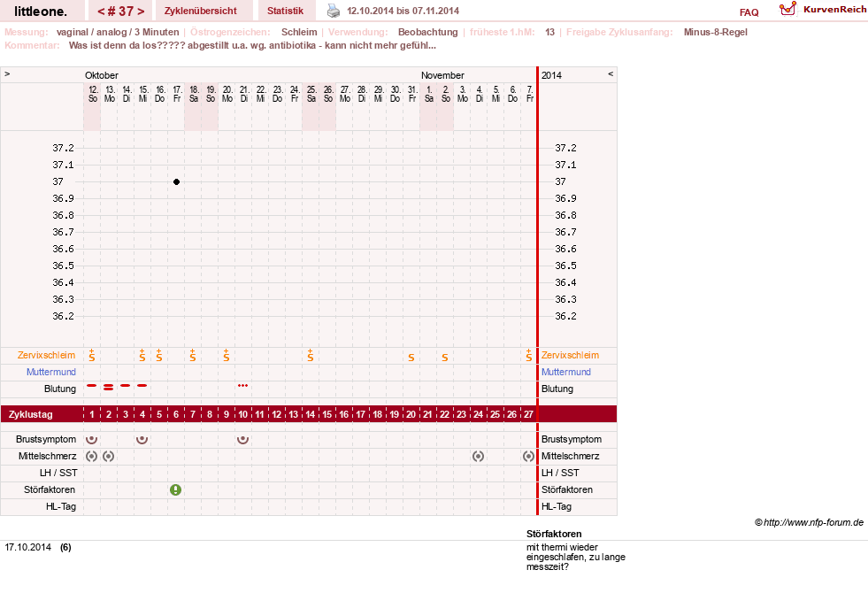This screenshot has height=593, width=868.
Task: Click the left HL-Tag row label
Action: (61, 506)
